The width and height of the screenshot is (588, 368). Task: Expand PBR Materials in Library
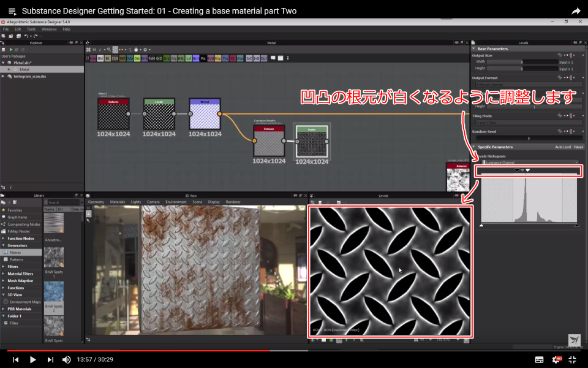tap(4, 309)
